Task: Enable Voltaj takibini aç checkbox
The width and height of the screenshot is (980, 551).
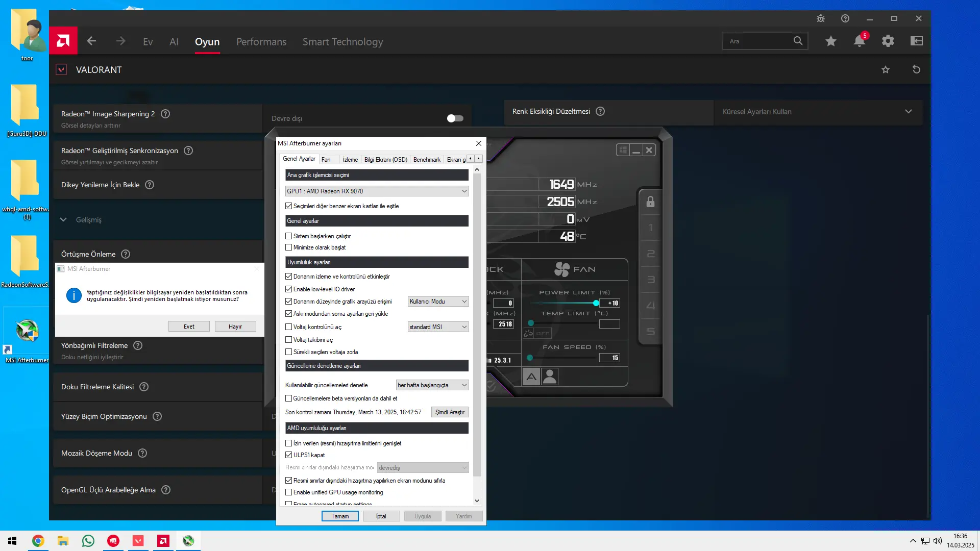Action: (x=289, y=340)
